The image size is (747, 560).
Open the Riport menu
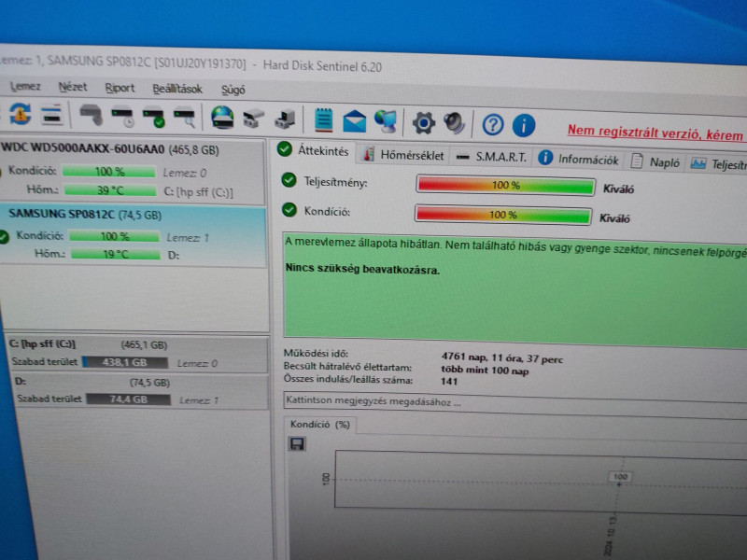pos(120,88)
